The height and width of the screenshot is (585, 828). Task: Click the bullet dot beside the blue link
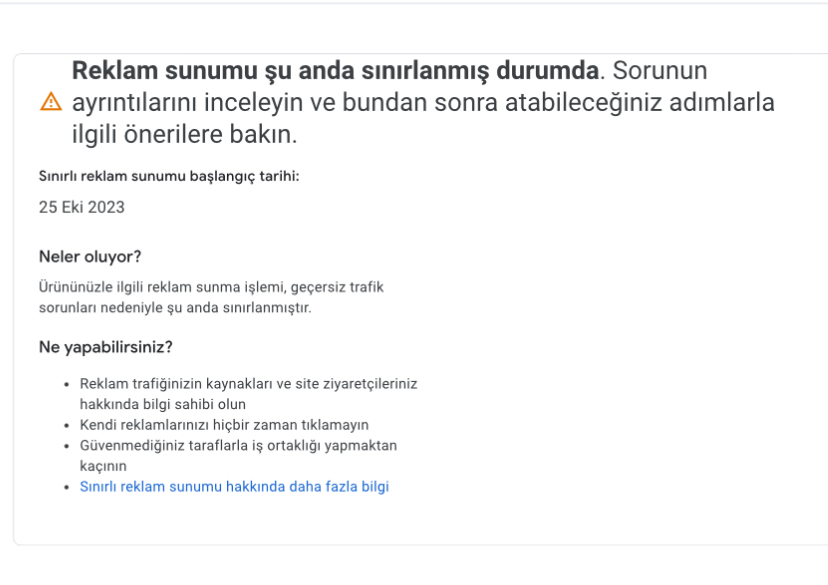coord(67,487)
